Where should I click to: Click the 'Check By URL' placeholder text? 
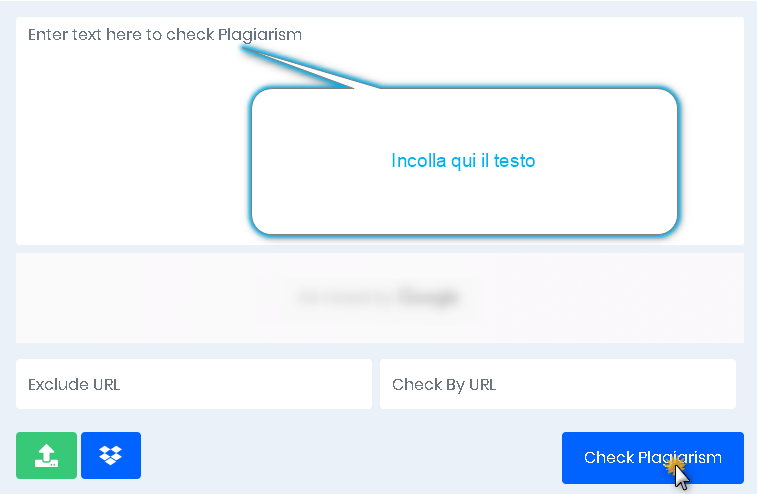(444, 384)
